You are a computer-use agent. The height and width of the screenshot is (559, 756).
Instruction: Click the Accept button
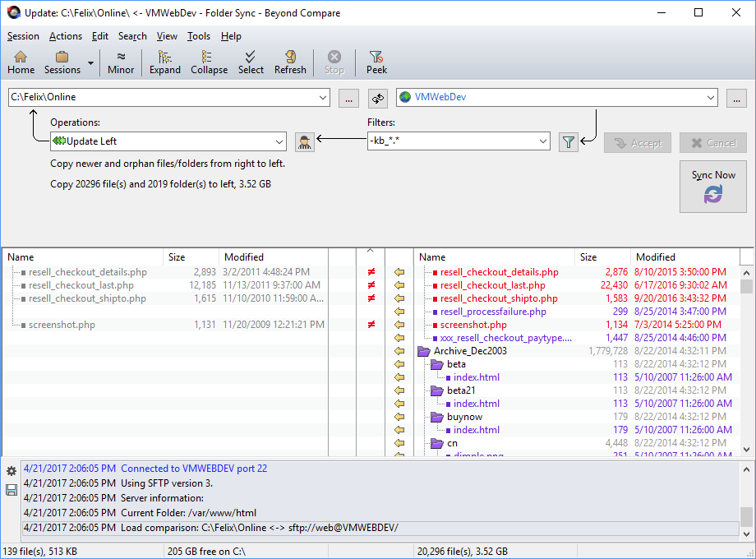pos(638,143)
